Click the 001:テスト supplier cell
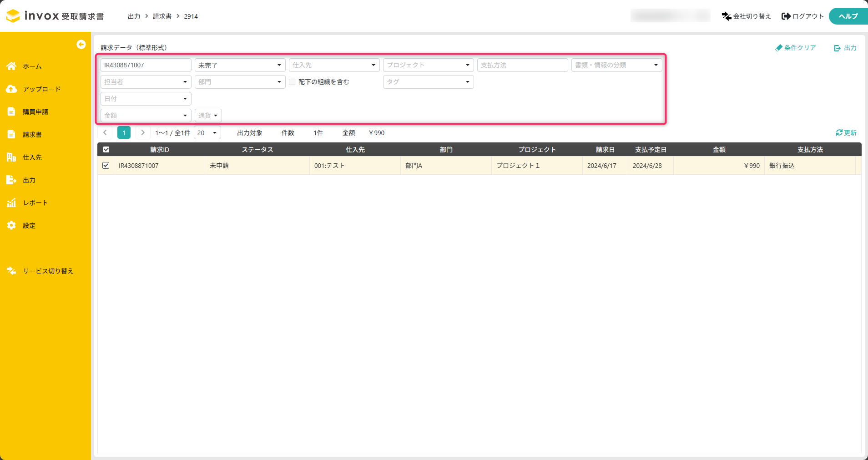 pyautogui.click(x=355, y=166)
